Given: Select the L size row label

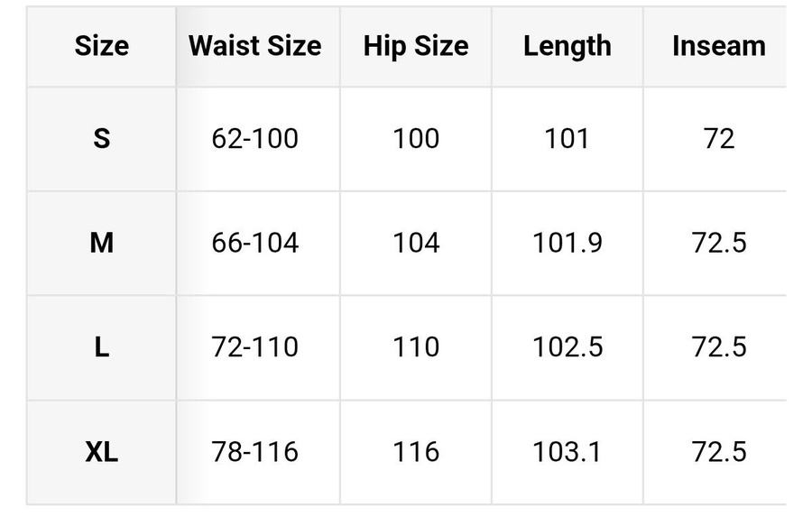Looking at the screenshot, I should pos(102,347).
